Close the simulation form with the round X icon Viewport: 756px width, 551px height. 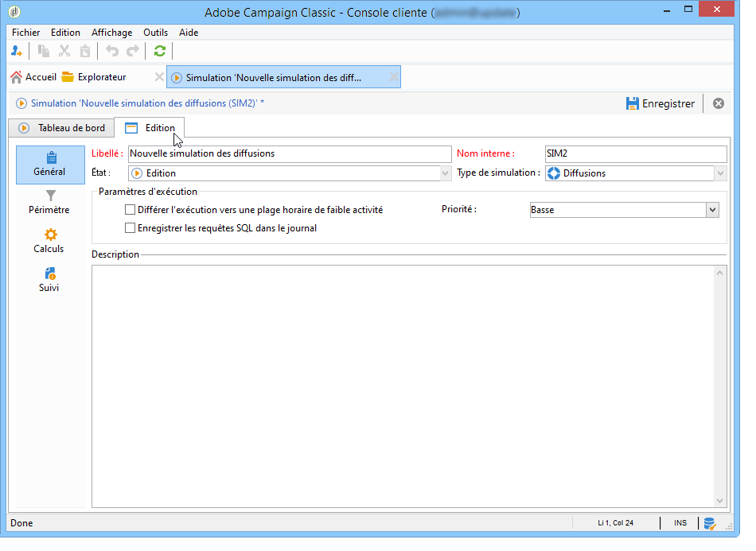coord(719,103)
